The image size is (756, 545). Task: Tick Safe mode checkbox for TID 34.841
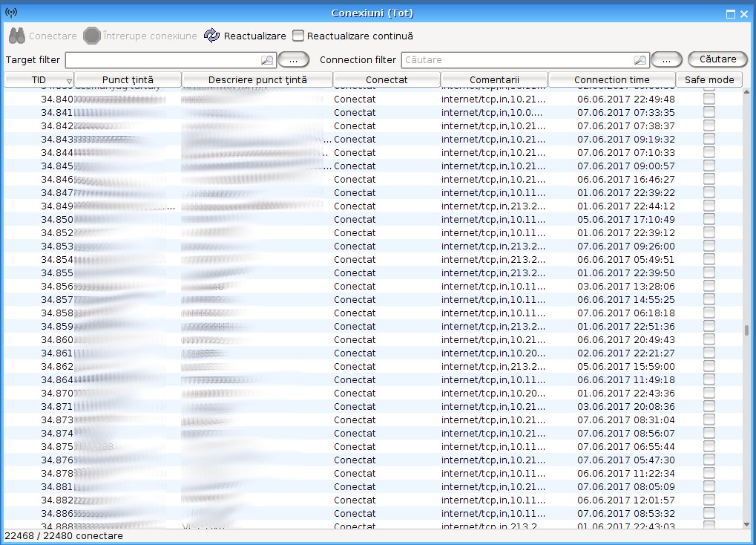click(709, 112)
